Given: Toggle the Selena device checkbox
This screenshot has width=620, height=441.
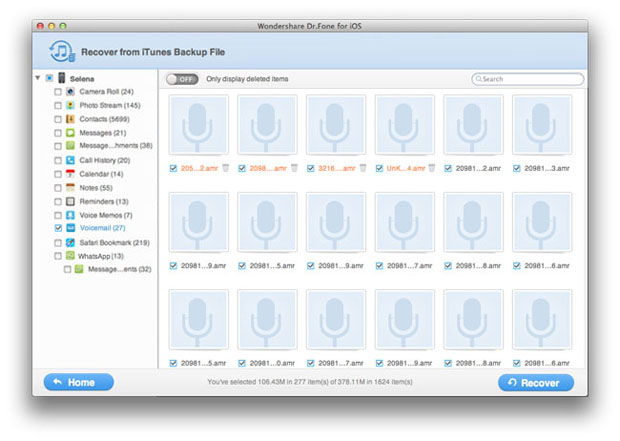Looking at the screenshot, I should pos(49,78).
